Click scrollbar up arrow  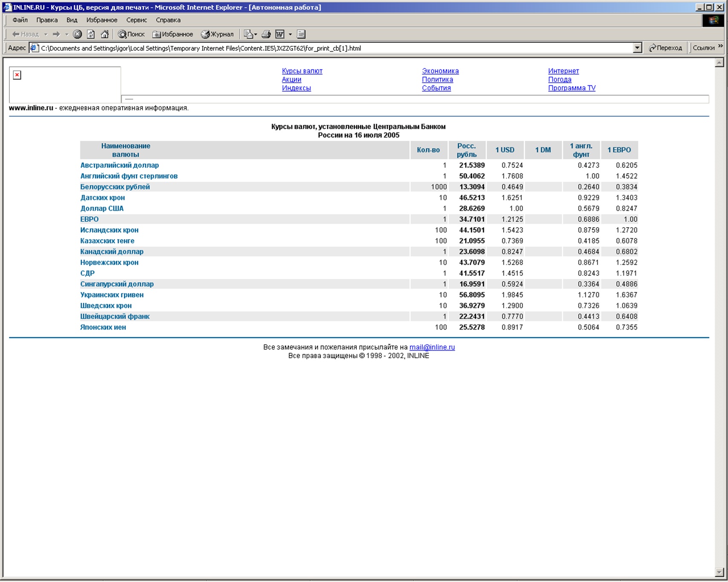coord(719,63)
